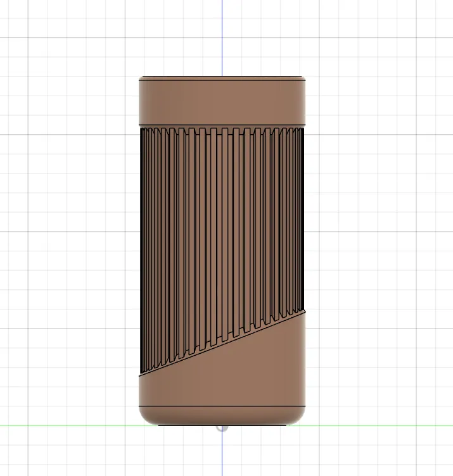Select the flat bottom edge of the model
This screenshot has height=476, width=453.
(222, 425)
